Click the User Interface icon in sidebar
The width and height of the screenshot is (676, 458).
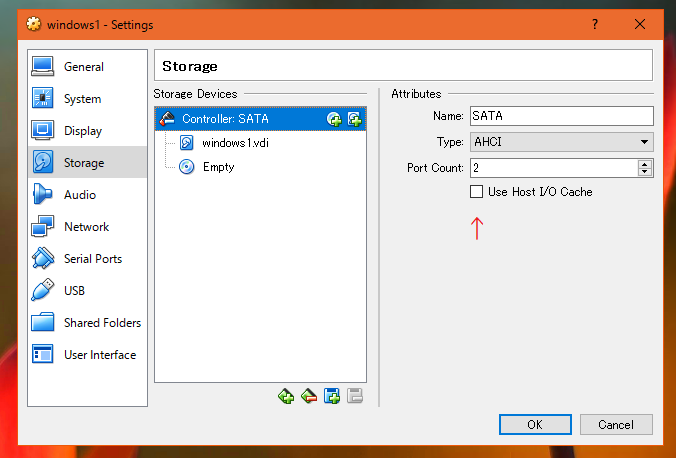click(x=43, y=354)
